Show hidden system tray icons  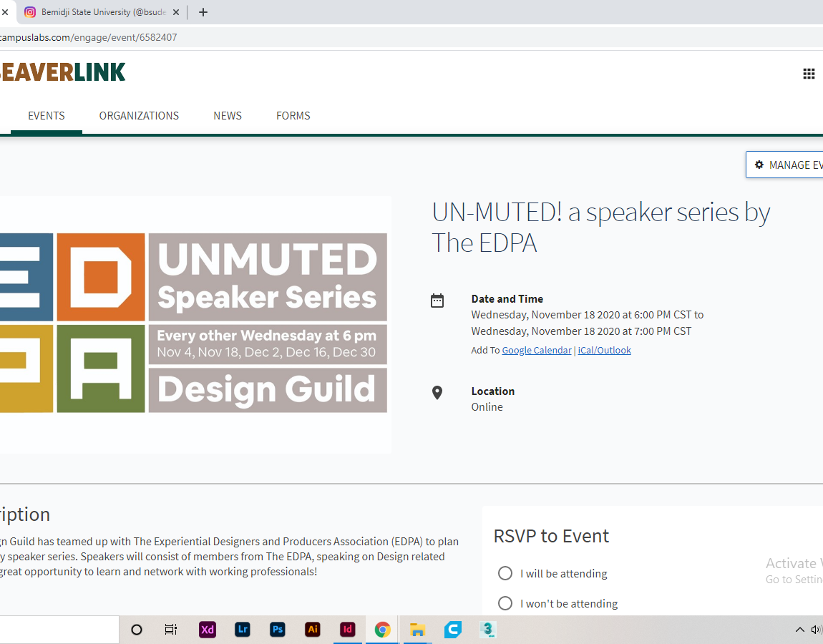click(800, 630)
